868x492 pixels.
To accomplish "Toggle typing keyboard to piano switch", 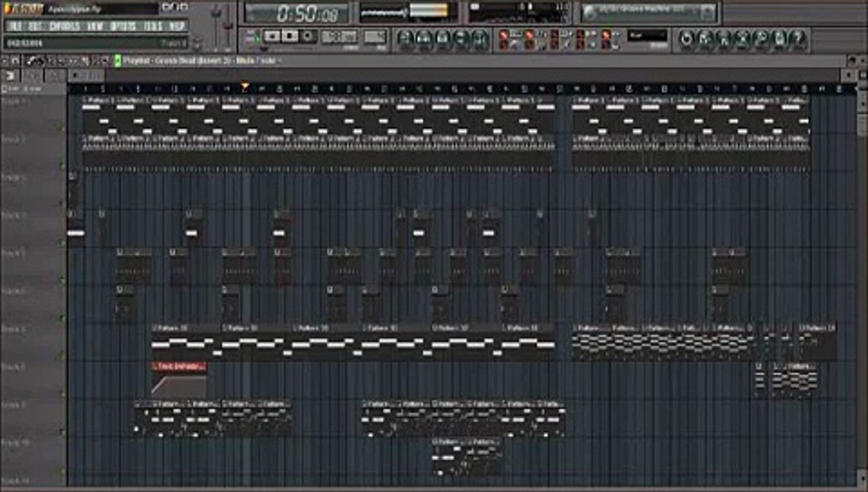I will (505, 35).
